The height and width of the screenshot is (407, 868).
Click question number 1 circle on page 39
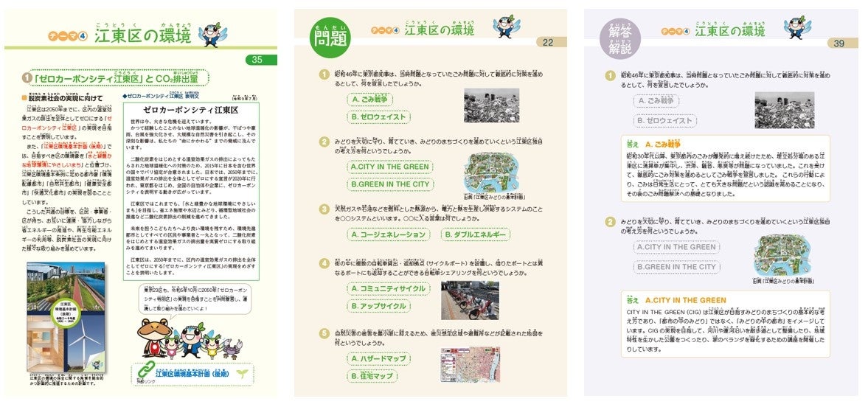(x=610, y=75)
